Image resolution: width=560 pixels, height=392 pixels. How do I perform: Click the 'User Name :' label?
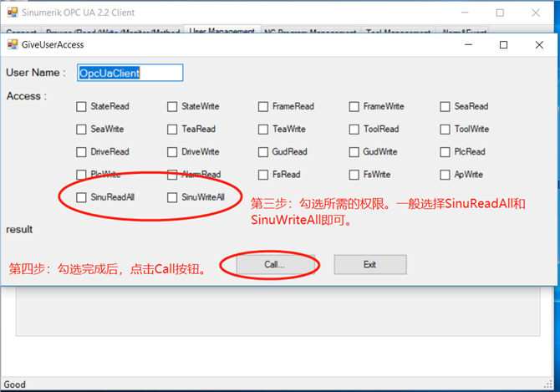click(x=36, y=73)
